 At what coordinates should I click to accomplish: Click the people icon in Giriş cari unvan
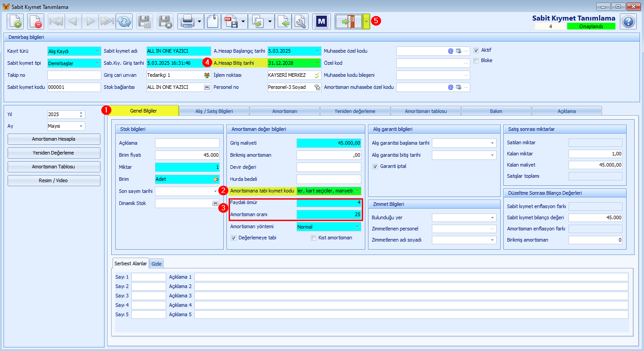pos(207,75)
